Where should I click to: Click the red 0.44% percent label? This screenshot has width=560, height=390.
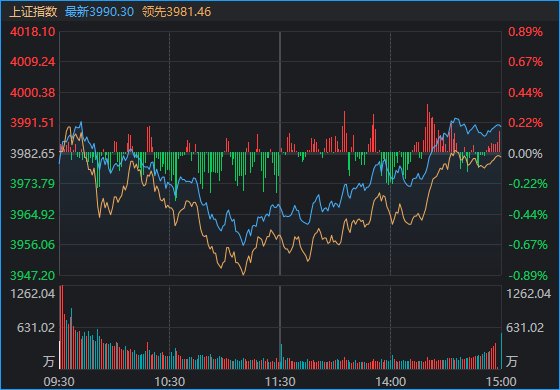pos(525,93)
